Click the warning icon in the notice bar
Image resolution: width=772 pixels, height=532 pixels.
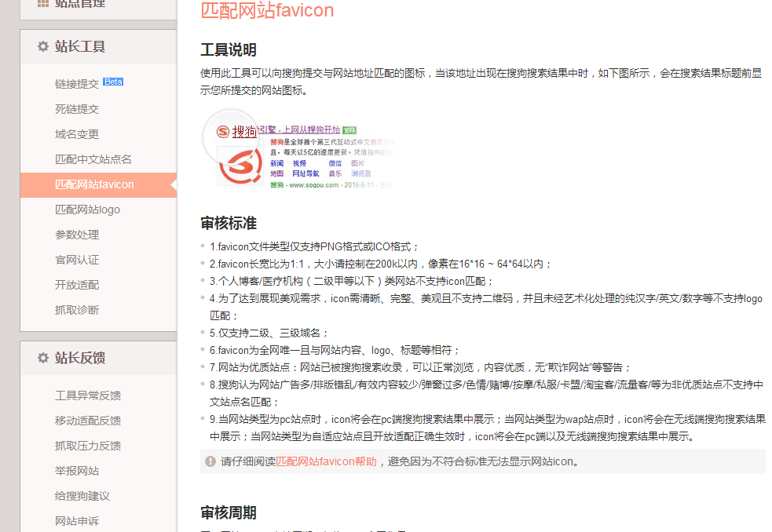pyautogui.click(x=210, y=461)
